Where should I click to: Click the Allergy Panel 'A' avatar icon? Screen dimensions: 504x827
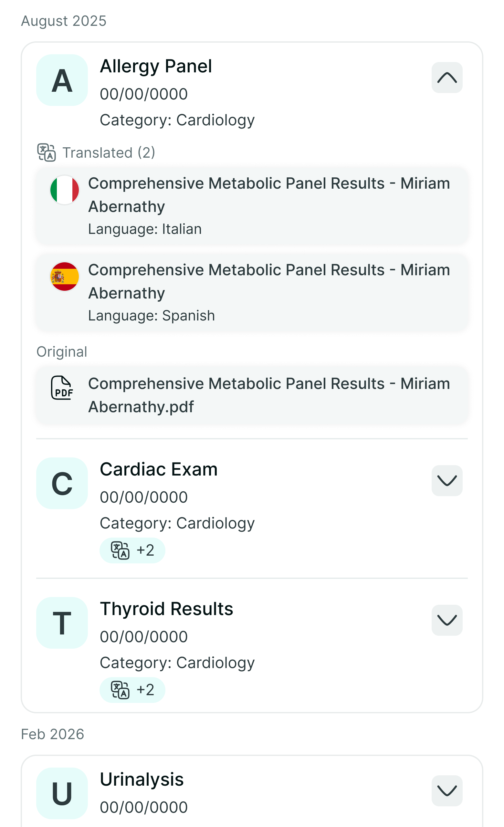[x=62, y=80]
